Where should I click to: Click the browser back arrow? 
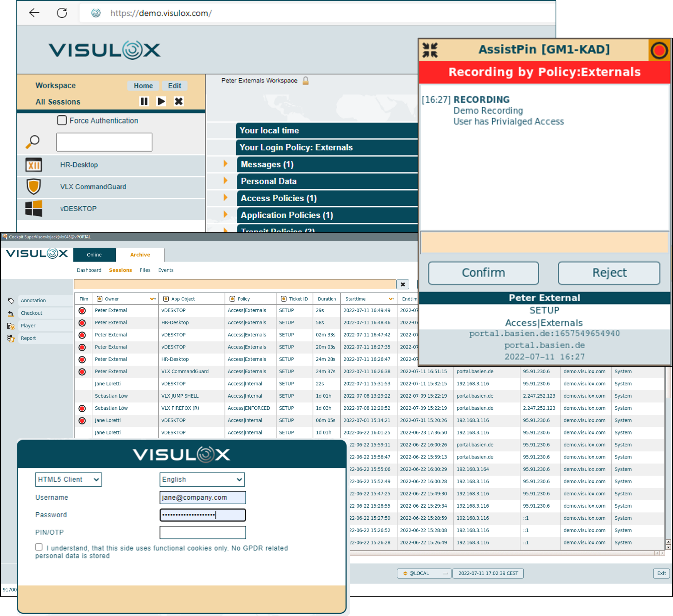coord(34,13)
